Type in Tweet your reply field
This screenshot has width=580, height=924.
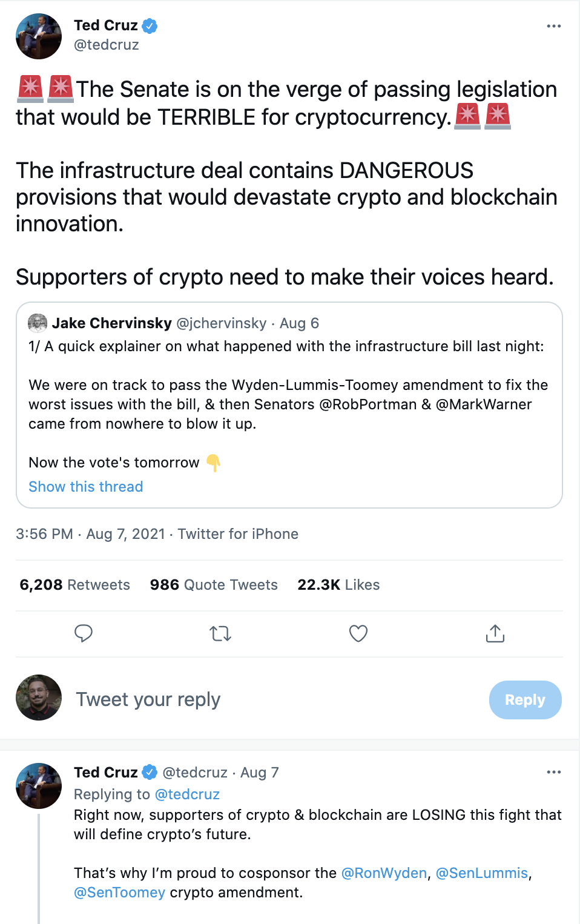[242, 700]
